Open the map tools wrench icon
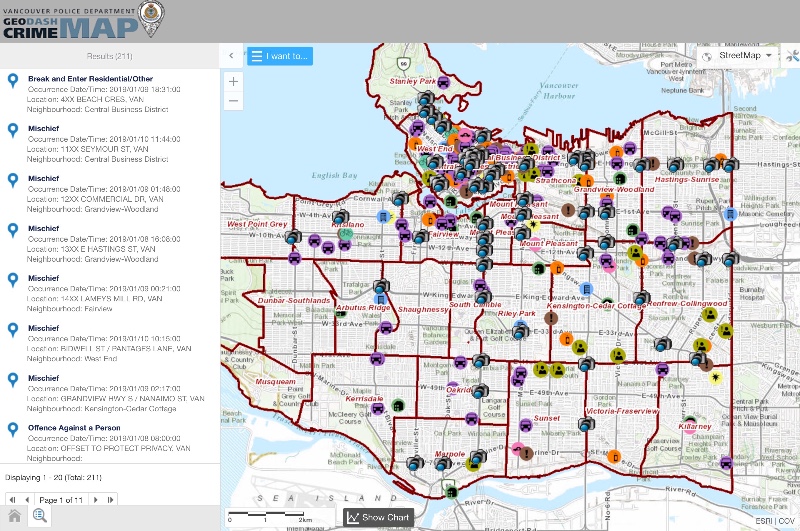Screen dimensions: 800x531 [792, 56]
